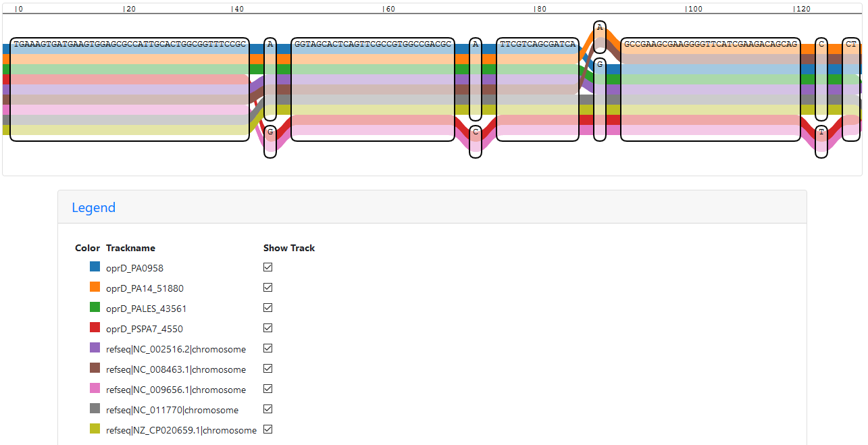
Task: Disable Show Track for oprD_PSPA7_4550
Action: (268, 328)
